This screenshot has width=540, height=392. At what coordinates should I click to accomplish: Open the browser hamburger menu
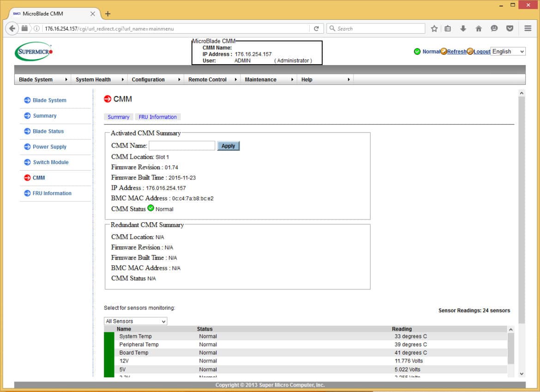click(x=528, y=29)
